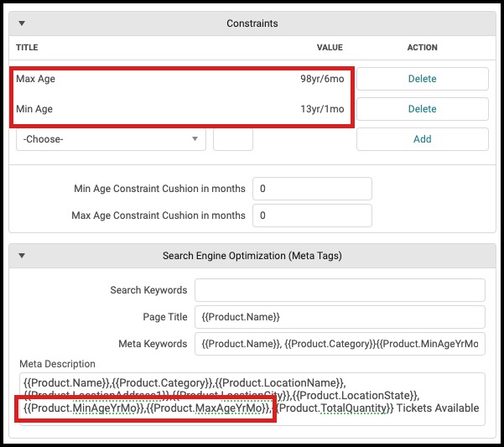Click the Search Engine Optimization (Meta Tags) header
The image size is (504, 447).
point(252,256)
